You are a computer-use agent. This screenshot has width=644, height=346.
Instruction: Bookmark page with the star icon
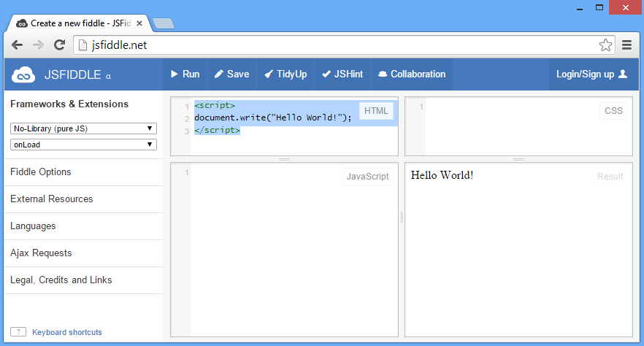click(x=605, y=45)
